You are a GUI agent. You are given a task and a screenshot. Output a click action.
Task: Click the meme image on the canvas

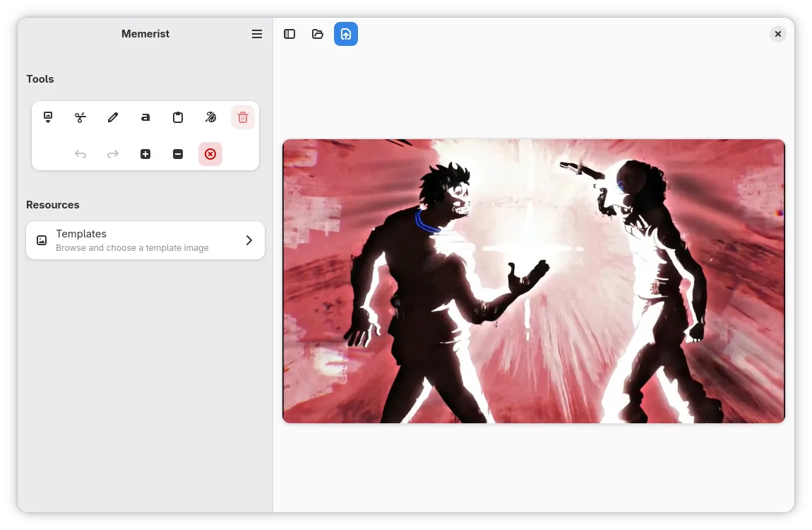tap(533, 281)
